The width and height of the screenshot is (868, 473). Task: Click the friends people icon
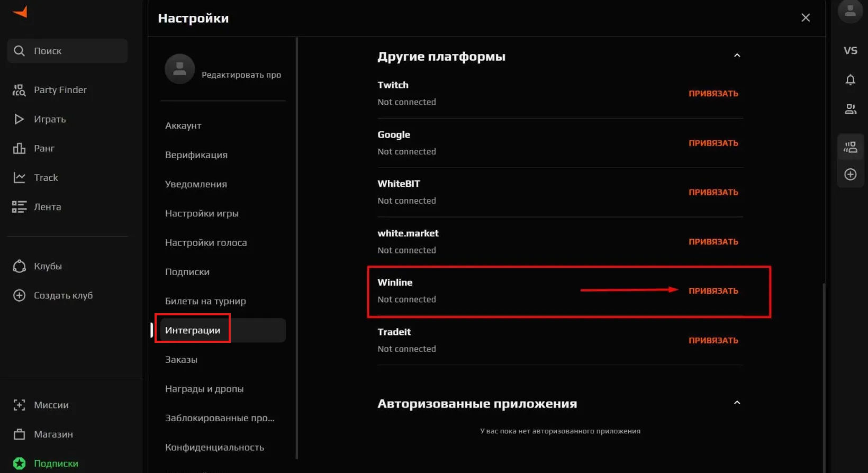[851, 109]
